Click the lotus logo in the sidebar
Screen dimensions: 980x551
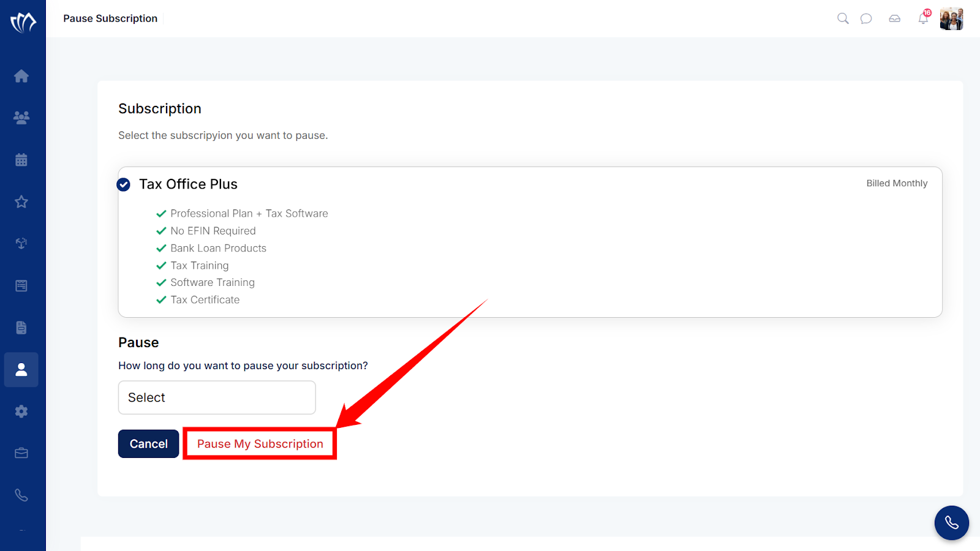point(23,22)
